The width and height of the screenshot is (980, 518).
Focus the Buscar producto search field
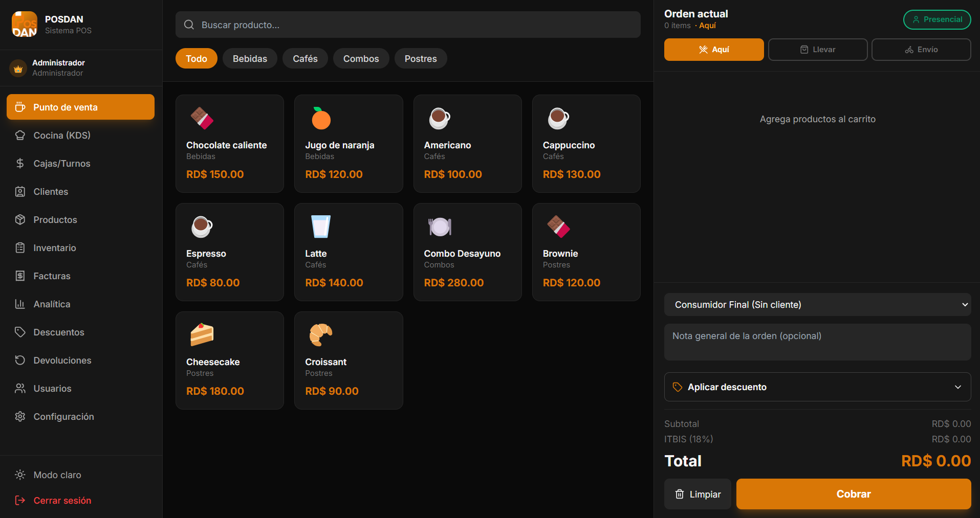[x=408, y=25]
